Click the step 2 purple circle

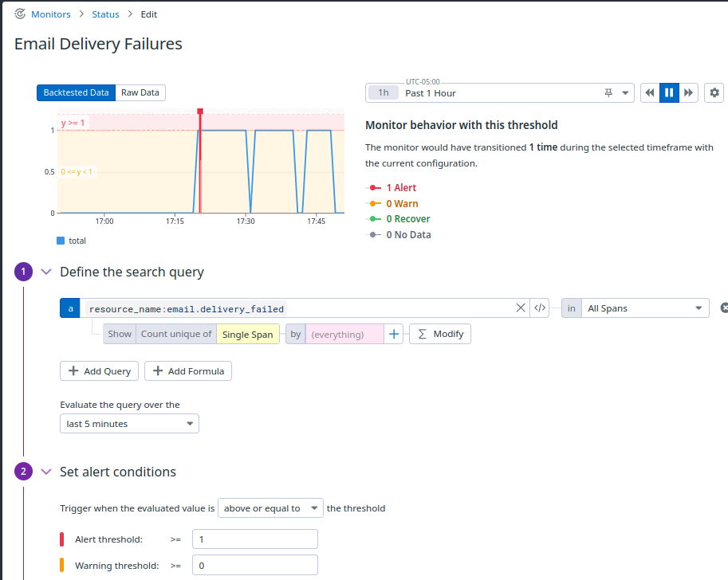click(23, 472)
